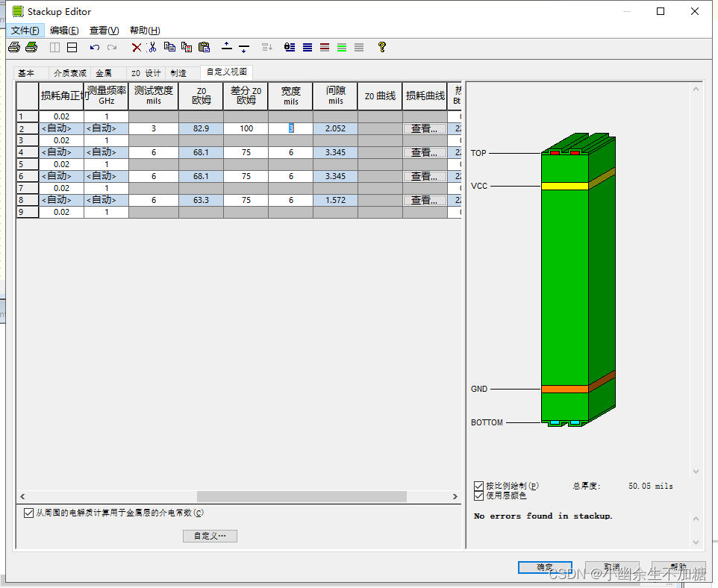Click the 间隙 value 2.052 cell
Image resolution: width=718 pixels, height=588 pixels.
(336, 128)
